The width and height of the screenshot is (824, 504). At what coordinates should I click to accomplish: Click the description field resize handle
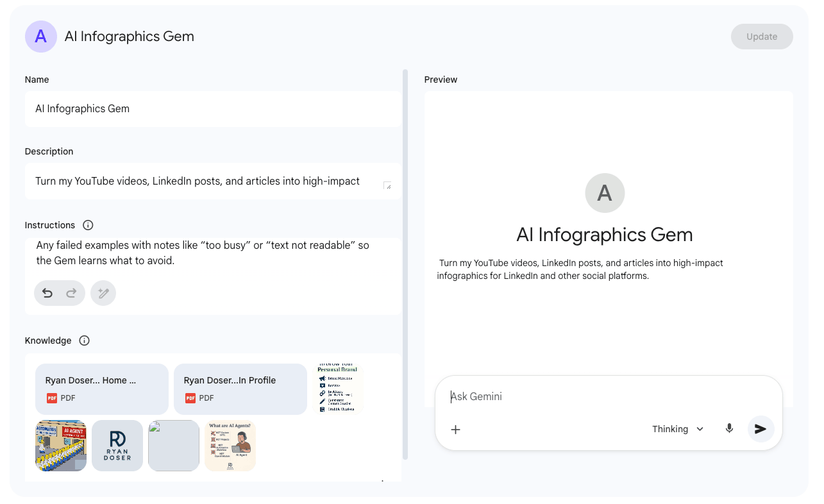click(x=387, y=185)
